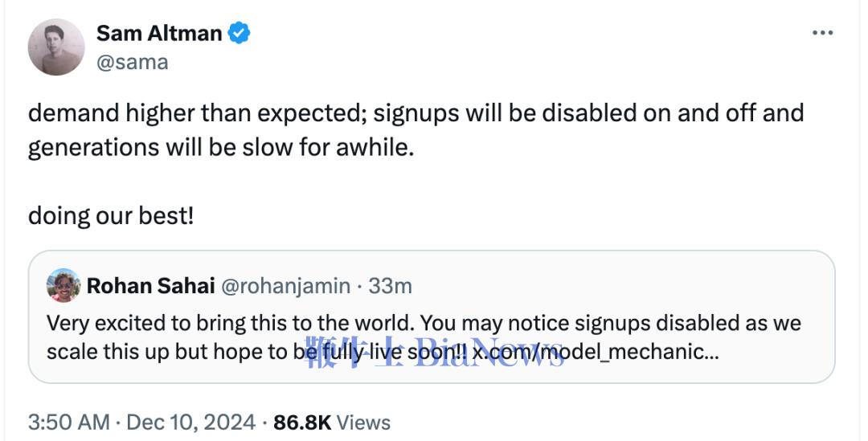The image size is (868, 441).
Task: Click the 'generations will be slow' text line
Action: coord(220,149)
